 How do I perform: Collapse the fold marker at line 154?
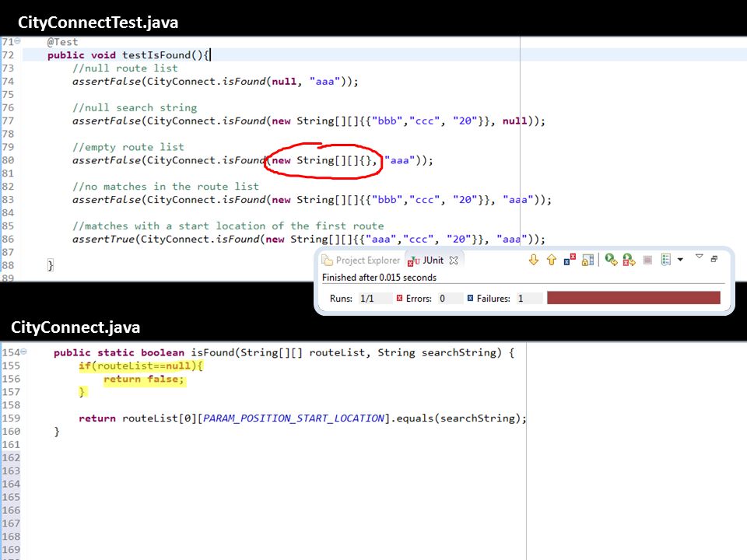(24, 352)
